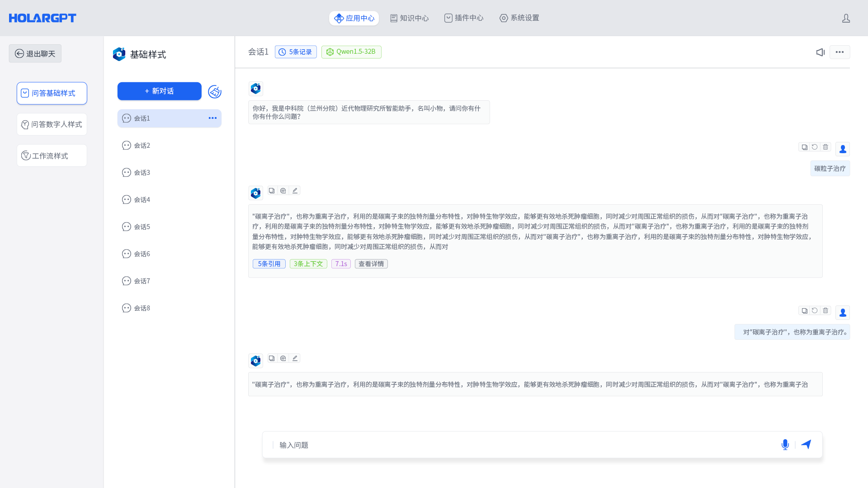
Task: Click 查看详情 to view details
Action: click(x=371, y=264)
